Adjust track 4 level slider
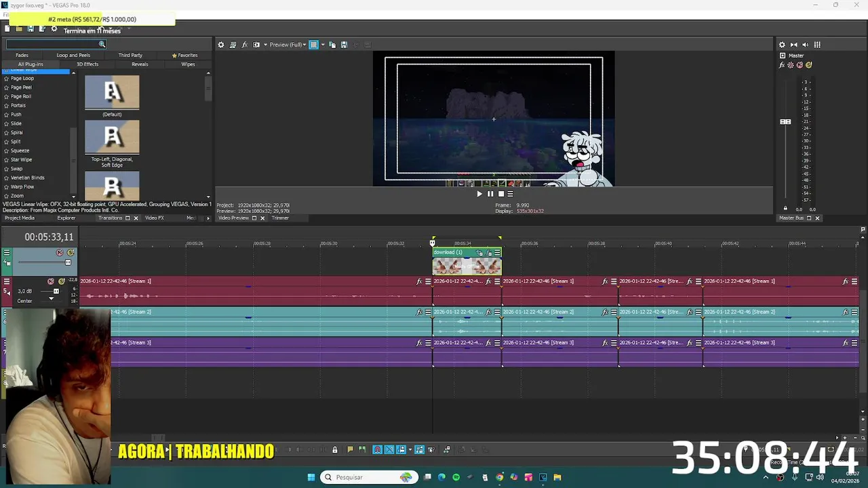The image size is (868, 488). click(x=68, y=262)
